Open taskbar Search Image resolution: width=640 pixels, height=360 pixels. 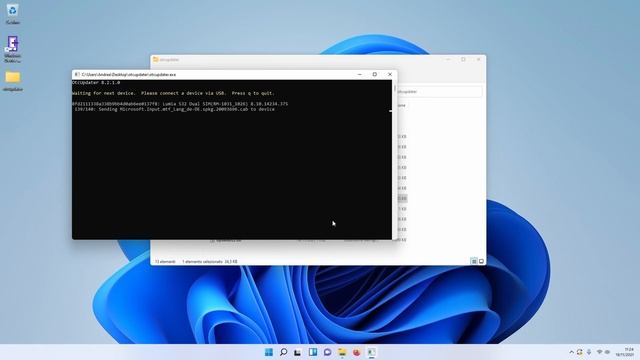click(x=283, y=352)
